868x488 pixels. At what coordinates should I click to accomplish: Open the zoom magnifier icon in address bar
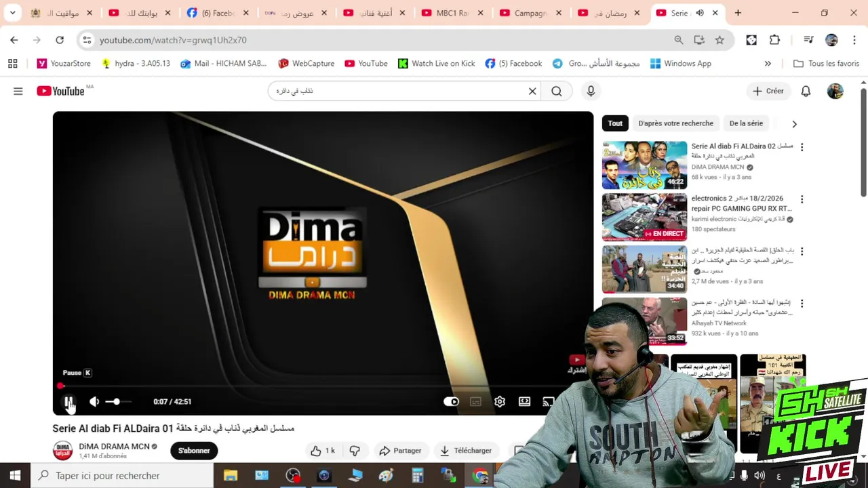(679, 40)
